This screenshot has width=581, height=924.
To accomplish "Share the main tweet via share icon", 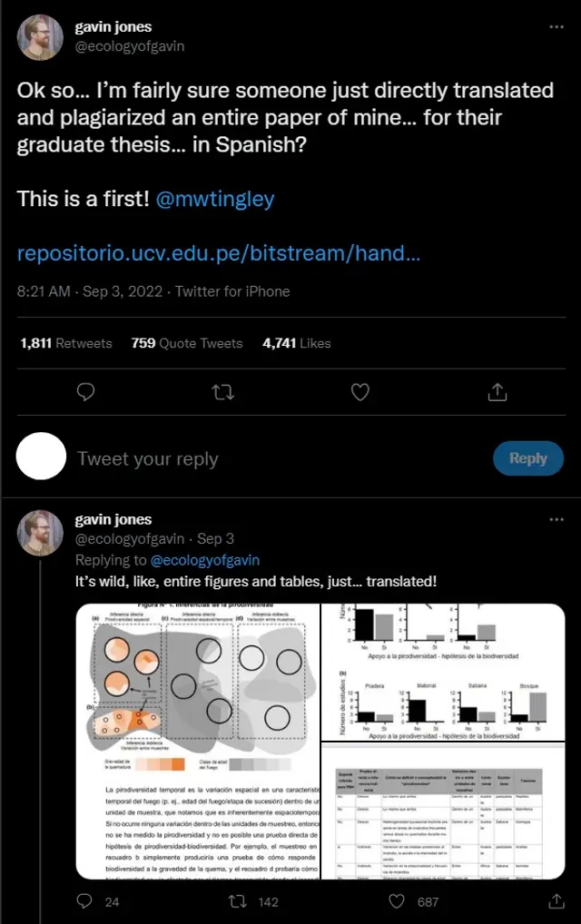I will [x=497, y=392].
